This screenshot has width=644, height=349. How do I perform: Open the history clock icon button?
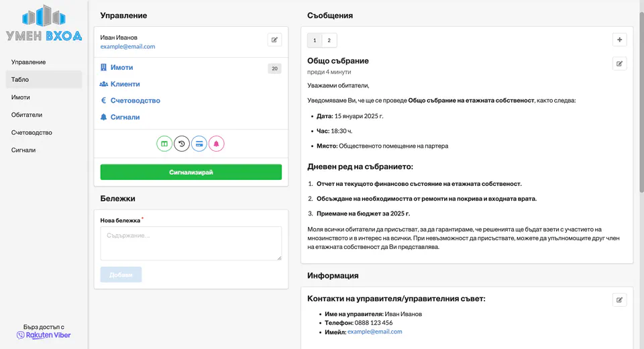click(182, 144)
